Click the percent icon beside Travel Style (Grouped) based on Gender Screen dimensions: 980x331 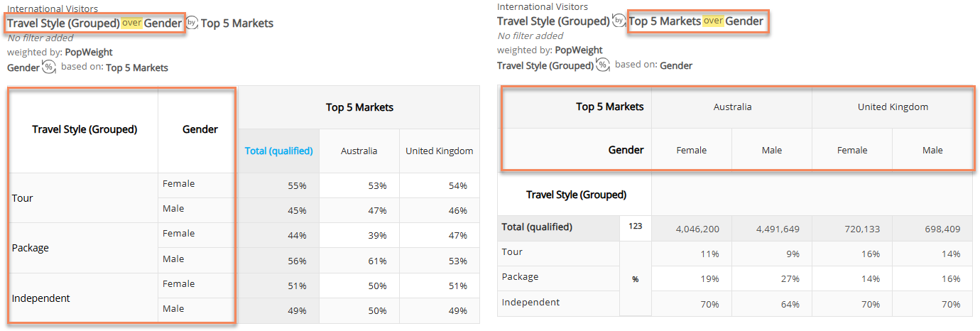click(603, 65)
